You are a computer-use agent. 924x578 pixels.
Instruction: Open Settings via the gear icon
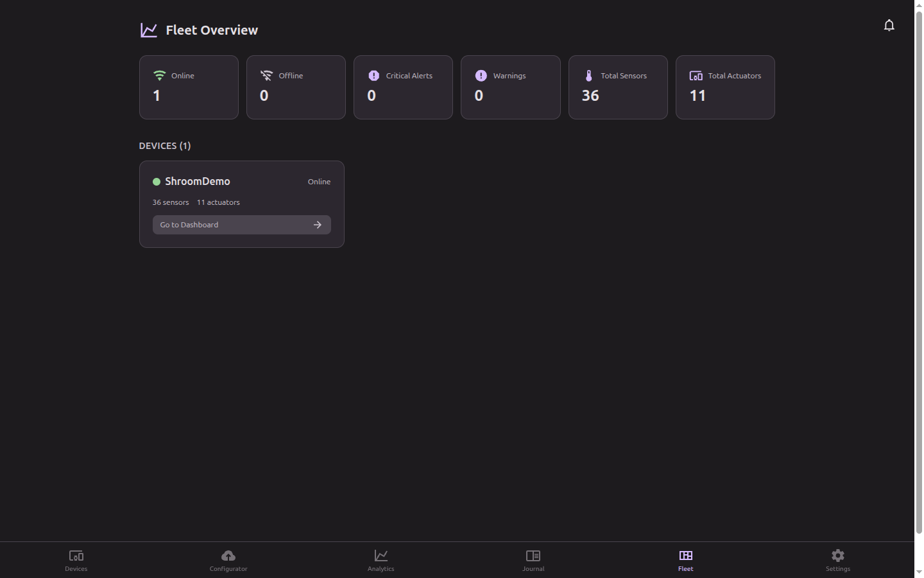[x=837, y=555]
